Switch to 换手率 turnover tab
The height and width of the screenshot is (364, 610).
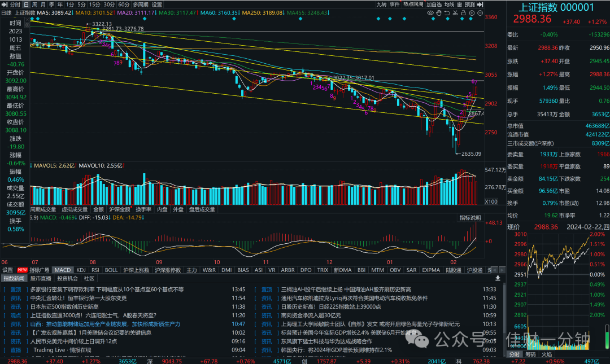click(143, 209)
